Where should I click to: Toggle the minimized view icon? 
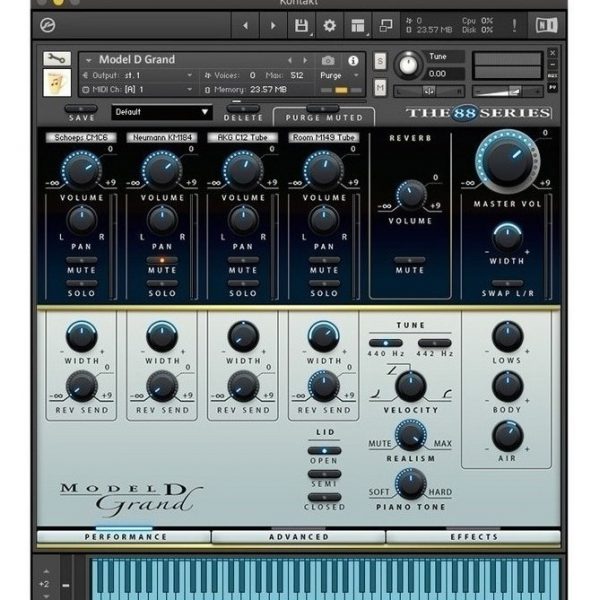[386, 26]
